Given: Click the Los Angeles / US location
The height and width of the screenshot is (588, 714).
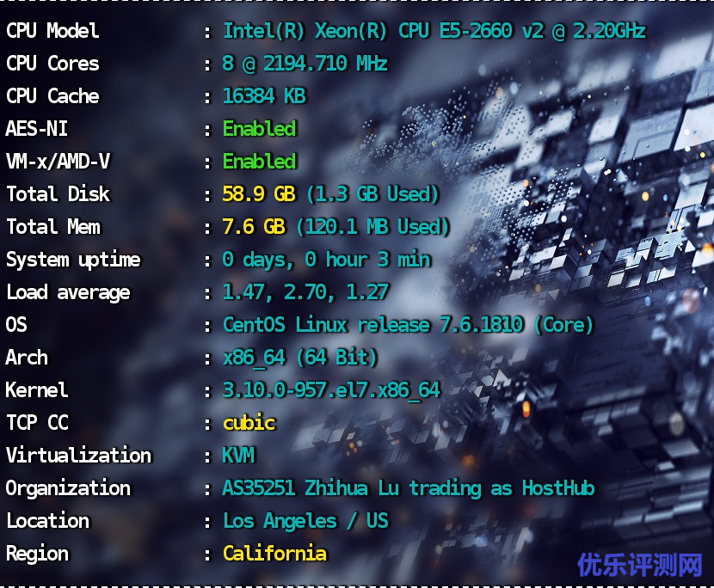Looking at the screenshot, I should point(305,521).
